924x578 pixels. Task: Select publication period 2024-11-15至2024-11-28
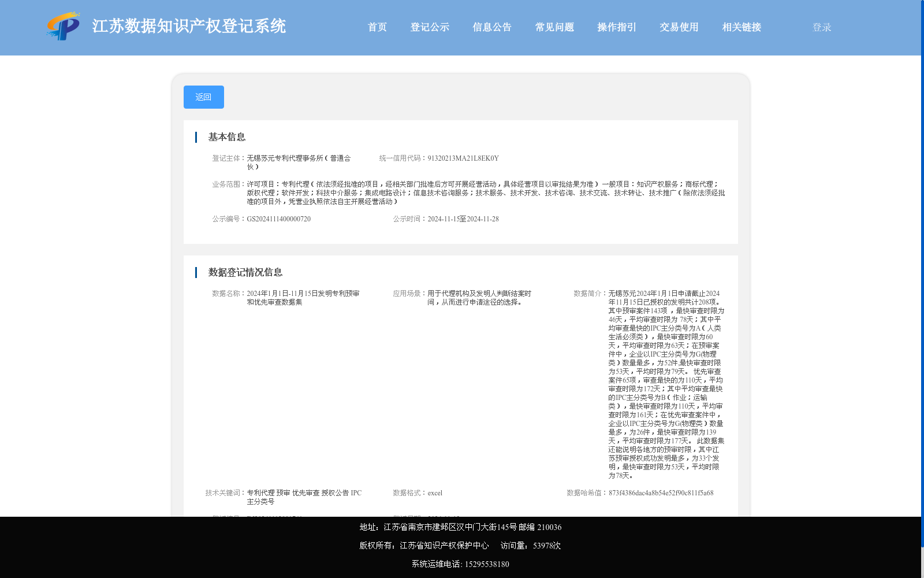pyautogui.click(x=463, y=219)
